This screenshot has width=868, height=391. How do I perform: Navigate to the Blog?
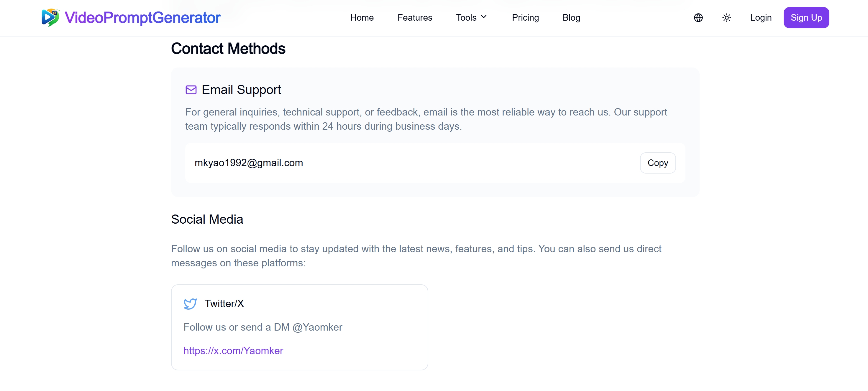[571, 17]
